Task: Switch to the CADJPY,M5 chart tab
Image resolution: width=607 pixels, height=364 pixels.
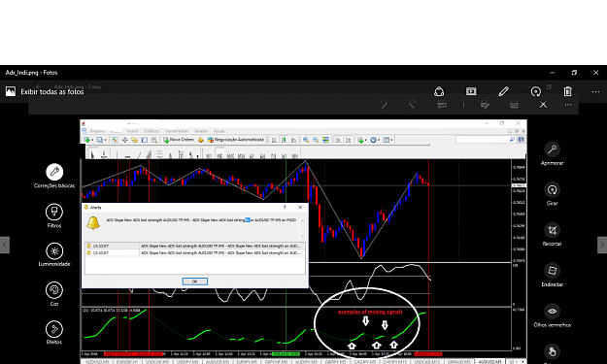Action: tap(365, 362)
